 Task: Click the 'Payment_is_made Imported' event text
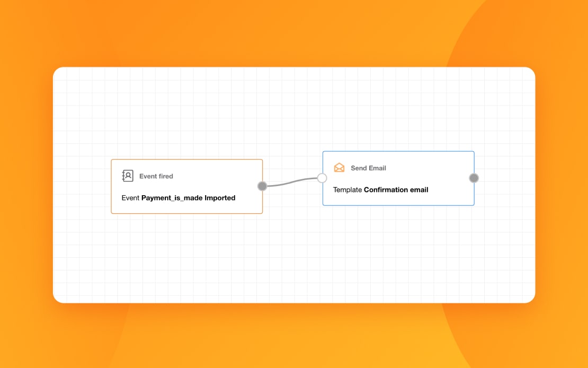(x=188, y=198)
